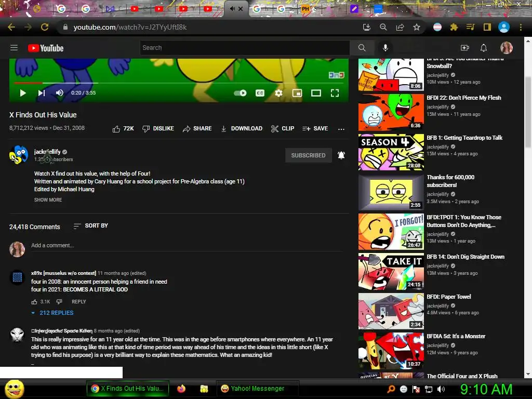Like x89x's comment (3.1K)
532x399 pixels.
[34, 302]
